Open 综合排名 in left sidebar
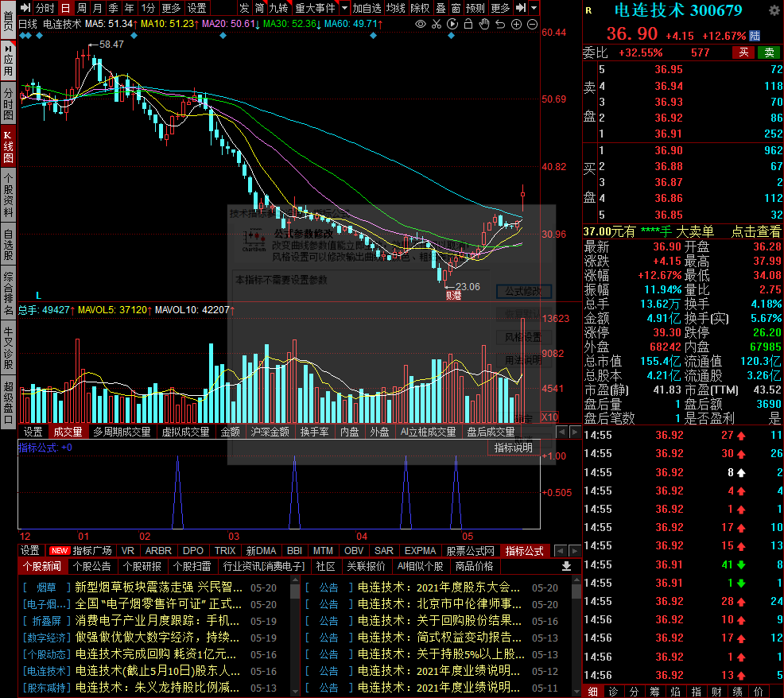The image size is (784, 698). tap(8, 293)
